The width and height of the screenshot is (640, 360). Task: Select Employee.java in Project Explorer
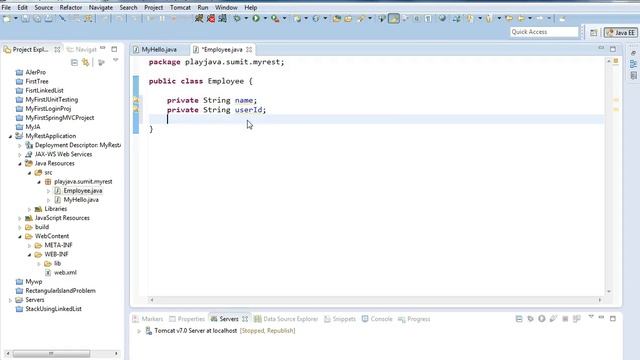(78, 191)
